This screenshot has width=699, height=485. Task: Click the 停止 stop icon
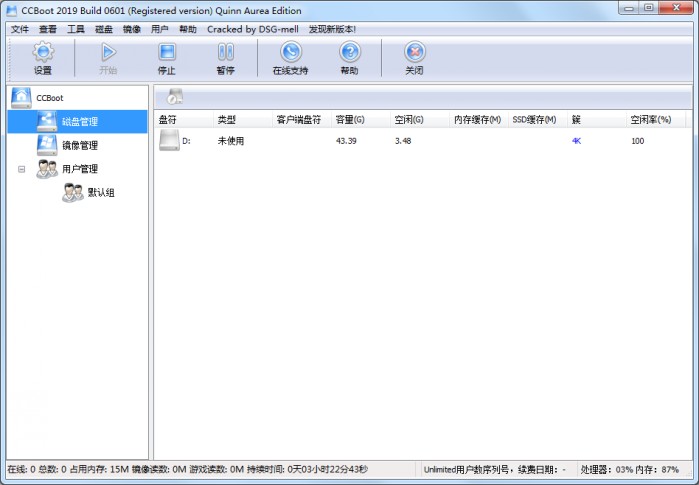click(167, 52)
